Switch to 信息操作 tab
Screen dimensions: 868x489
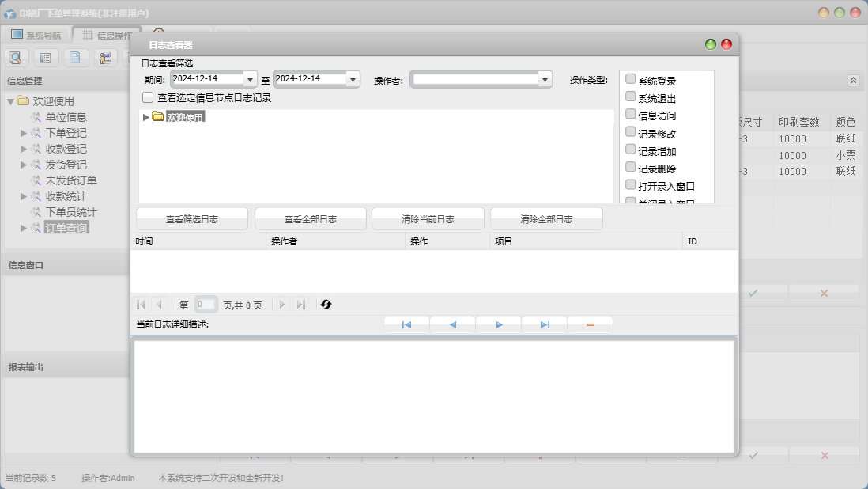pos(106,35)
